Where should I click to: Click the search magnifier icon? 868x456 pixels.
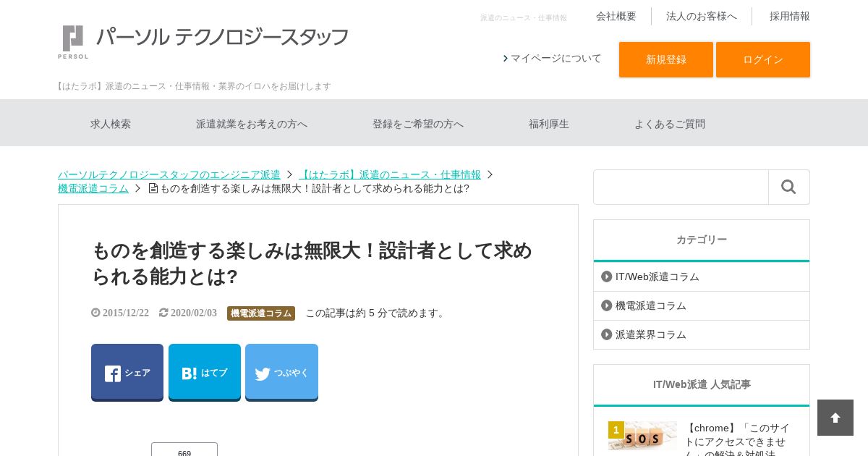point(788,187)
